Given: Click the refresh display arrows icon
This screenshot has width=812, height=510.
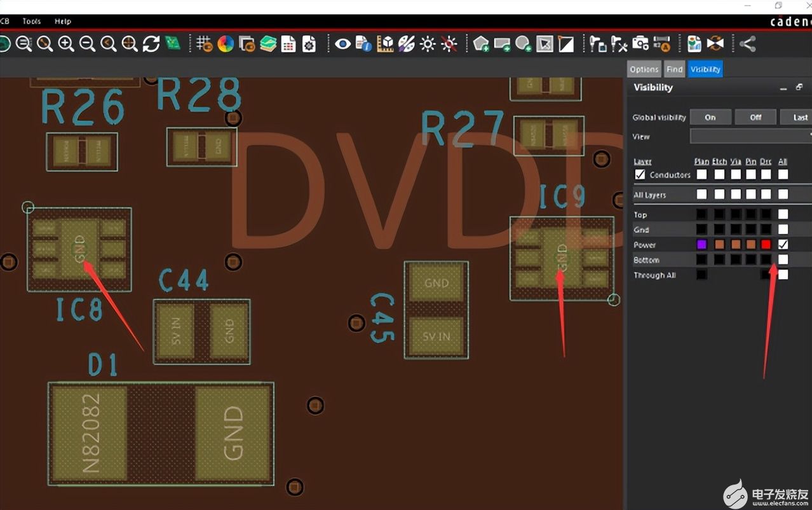Looking at the screenshot, I should click(x=151, y=43).
